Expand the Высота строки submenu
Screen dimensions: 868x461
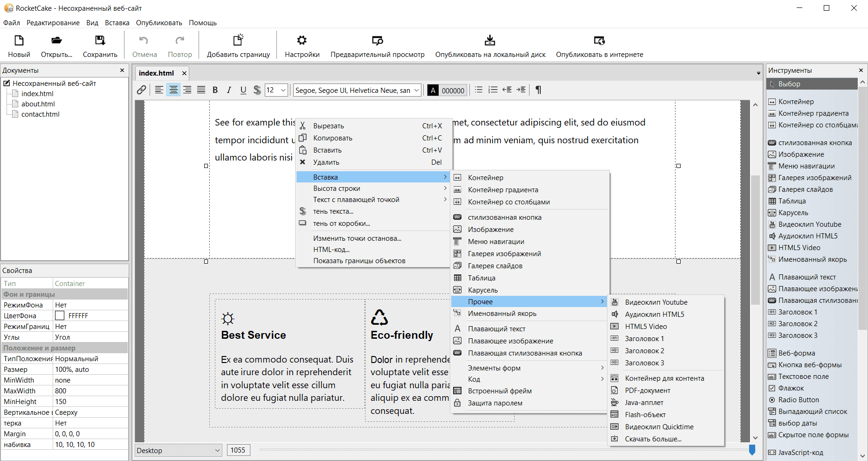point(372,189)
